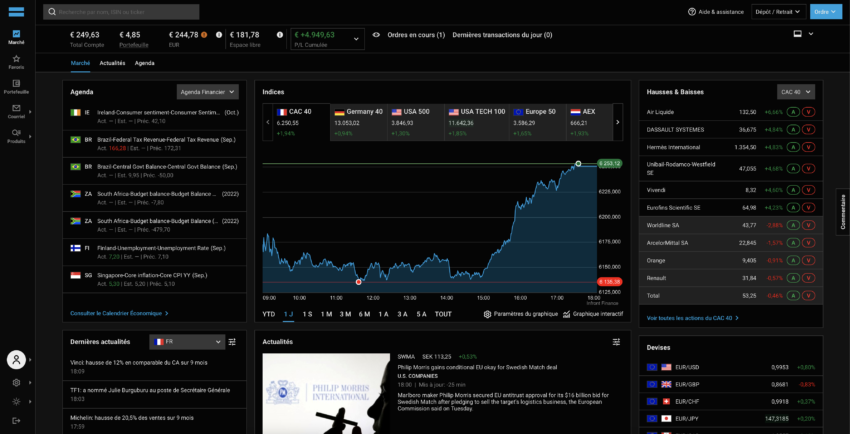Open the Commentaire side tab
This screenshot has height=434, width=850.
[x=843, y=212]
